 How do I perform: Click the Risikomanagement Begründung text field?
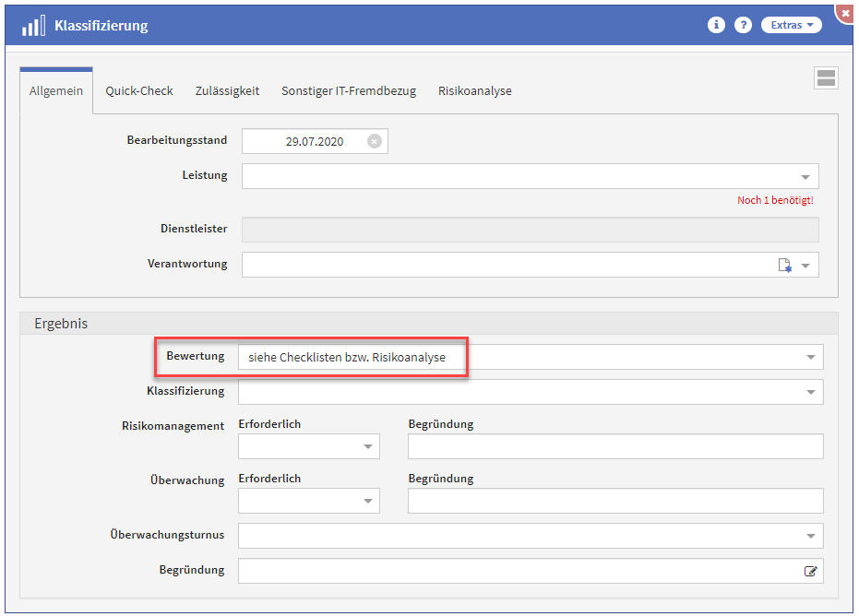(x=614, y=447)
